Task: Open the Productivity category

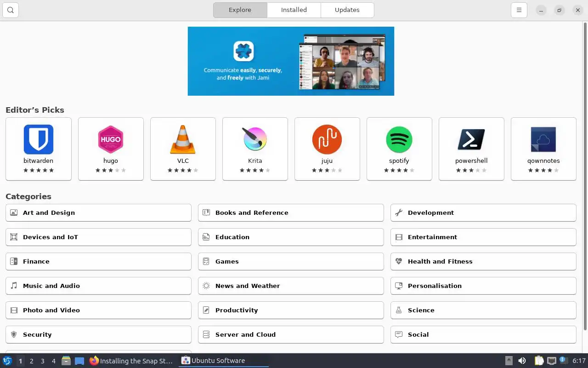Action: pyautogui.click(x=291, y=310)
